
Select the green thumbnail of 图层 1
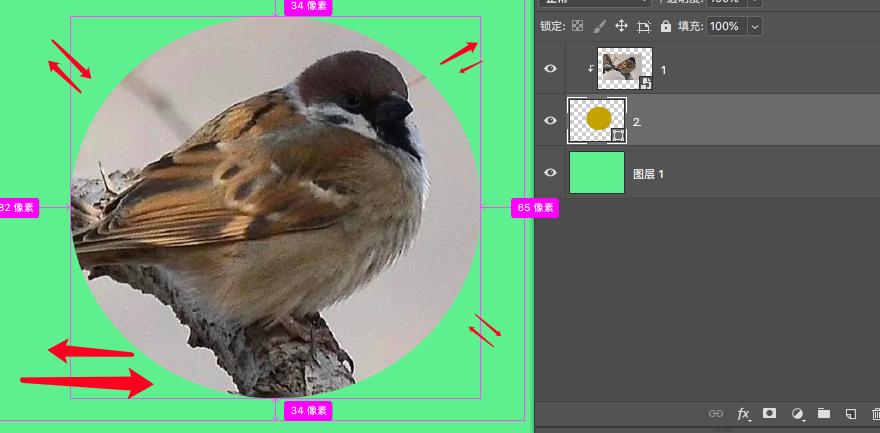(597, 172)
